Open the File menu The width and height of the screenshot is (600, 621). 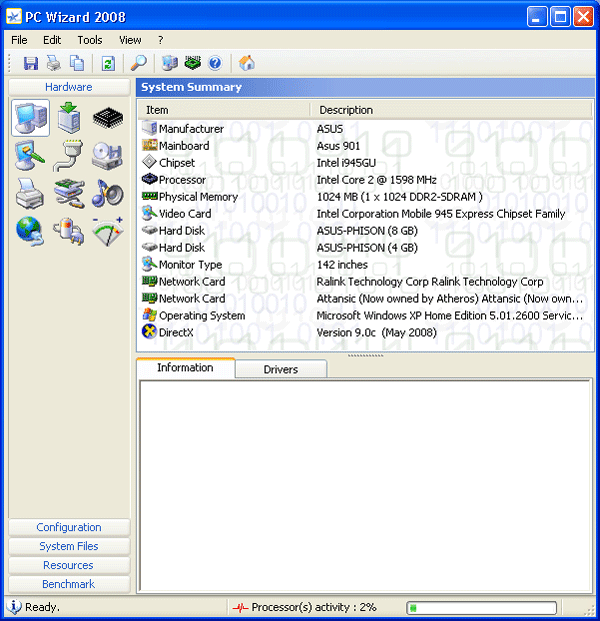click(19, 40)
